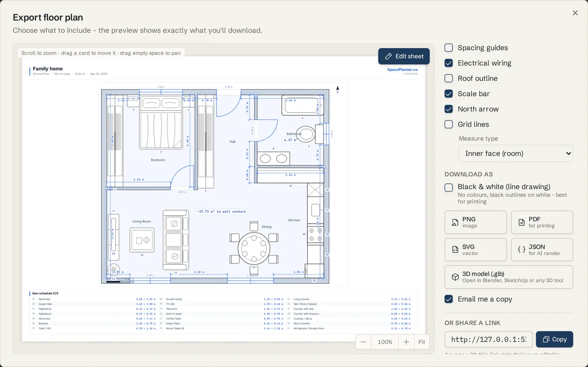Close the Export floor plan dialog
The height and width of the screenshot is (367, 588).
[x=575, y=13]
